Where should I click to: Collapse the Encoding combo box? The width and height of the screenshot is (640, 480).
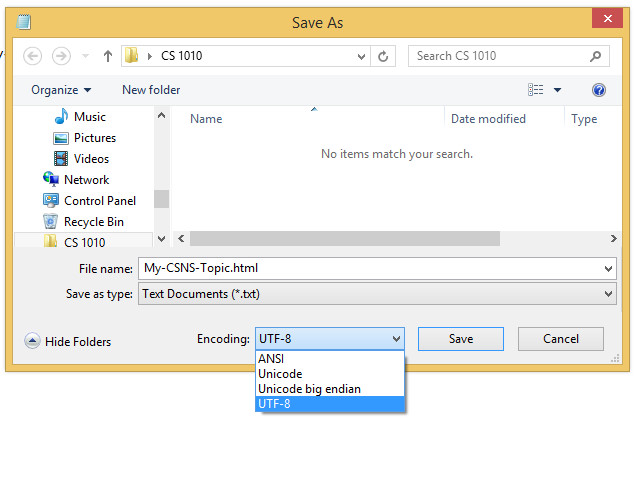396,339
